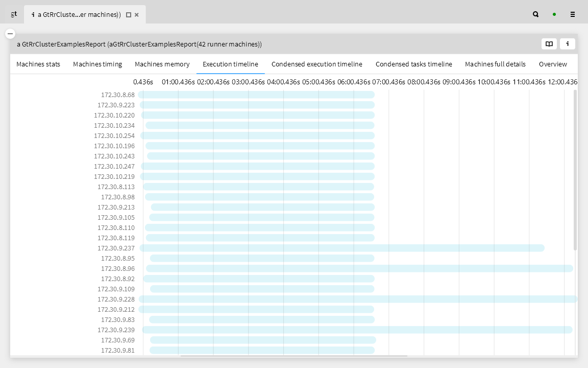The width and height of the screenshot is (588, 368).
Task: Click the 08:00.436s time axis label
Action: tap(424, 82)
